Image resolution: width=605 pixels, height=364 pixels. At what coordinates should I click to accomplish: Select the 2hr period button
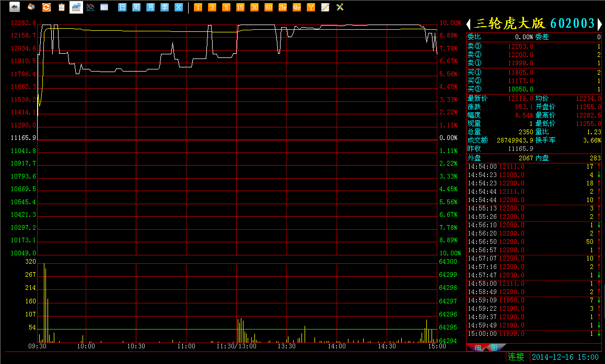pyautogui.click(x=283, y=7)
